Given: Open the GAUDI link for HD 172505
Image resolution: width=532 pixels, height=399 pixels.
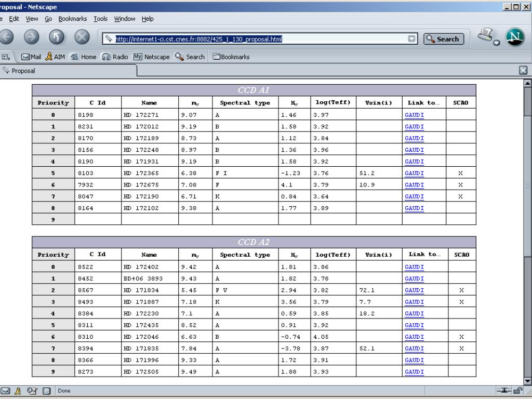Looking at the screenshot, I should (414, 372).
